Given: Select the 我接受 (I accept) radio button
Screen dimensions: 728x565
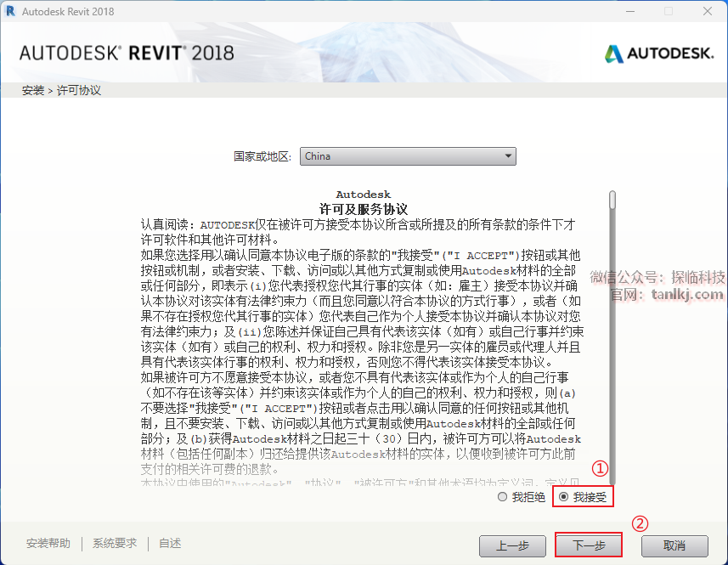Looking at the screenshot, I should click(x=564, y=497).
